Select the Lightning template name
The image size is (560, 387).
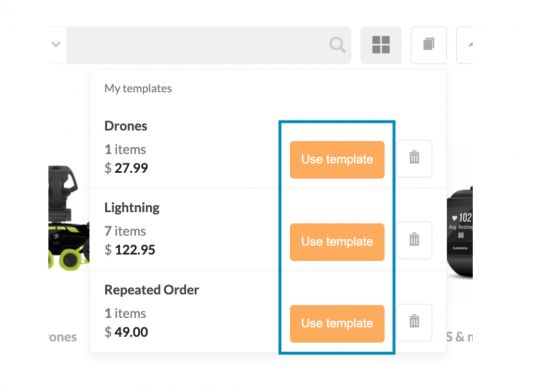(x=132, y=208)
